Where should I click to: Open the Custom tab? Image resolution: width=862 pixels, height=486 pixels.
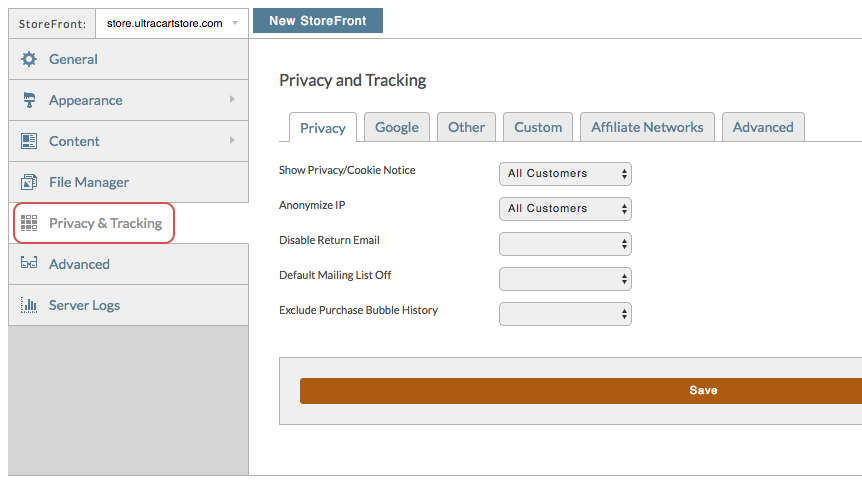click(x=538, y=127)
